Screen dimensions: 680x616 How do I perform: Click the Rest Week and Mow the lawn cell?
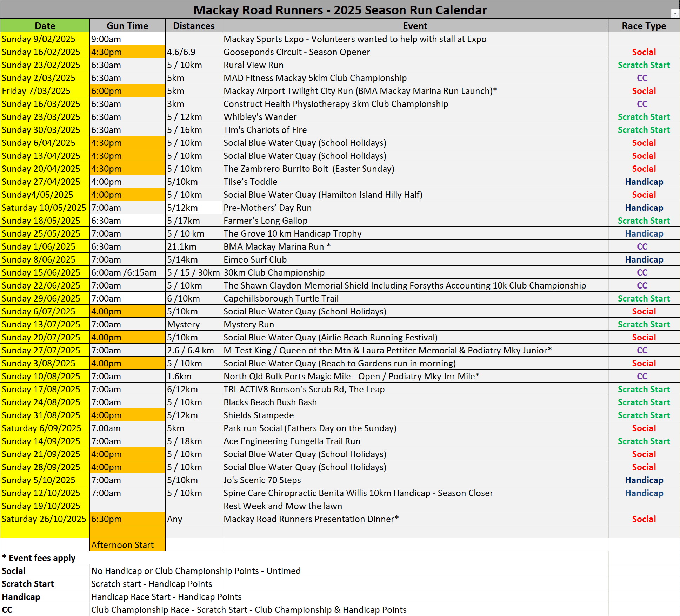(x=415, y=506)
